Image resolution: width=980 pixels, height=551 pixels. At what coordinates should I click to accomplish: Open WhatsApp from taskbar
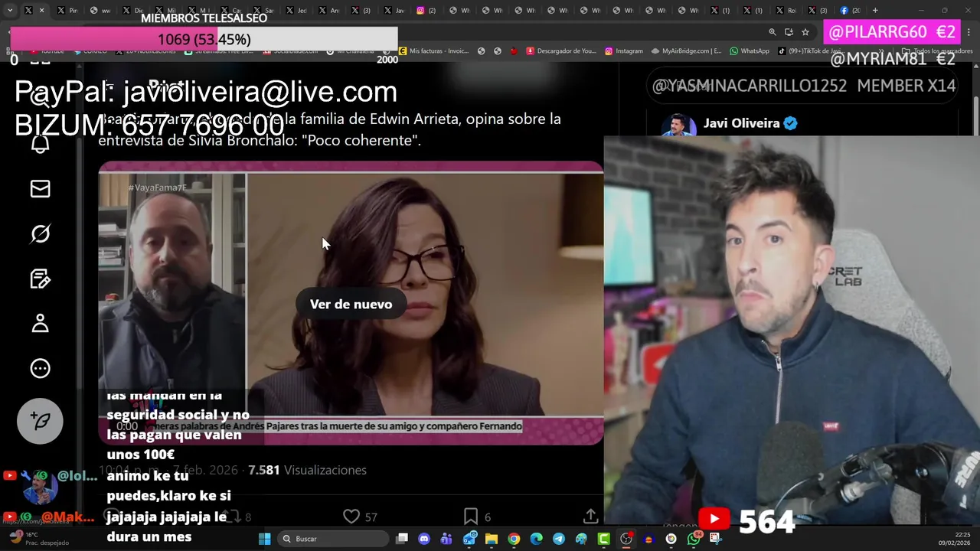[x=694, y=539]
